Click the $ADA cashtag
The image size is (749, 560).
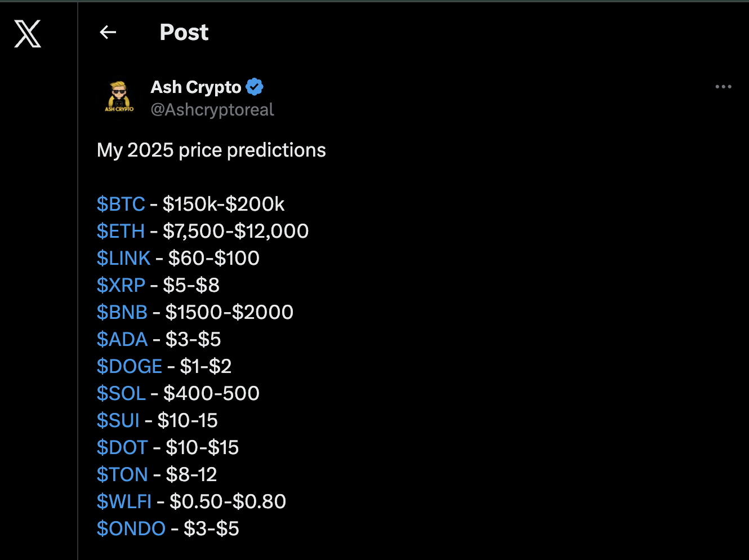tap(122, 339)
